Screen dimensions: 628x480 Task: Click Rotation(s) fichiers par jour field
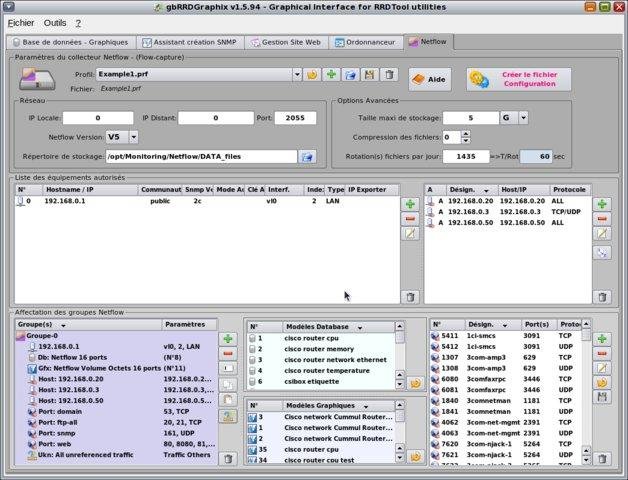466,157
